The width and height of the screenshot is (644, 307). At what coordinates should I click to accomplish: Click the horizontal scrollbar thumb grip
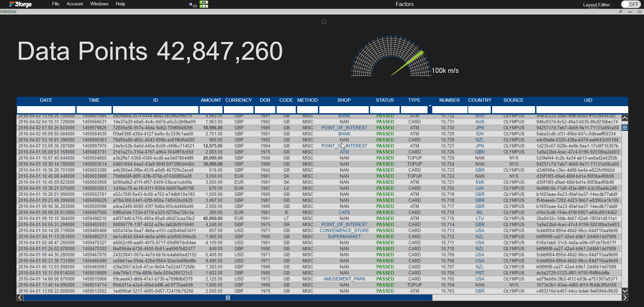(x=228, y=298)
